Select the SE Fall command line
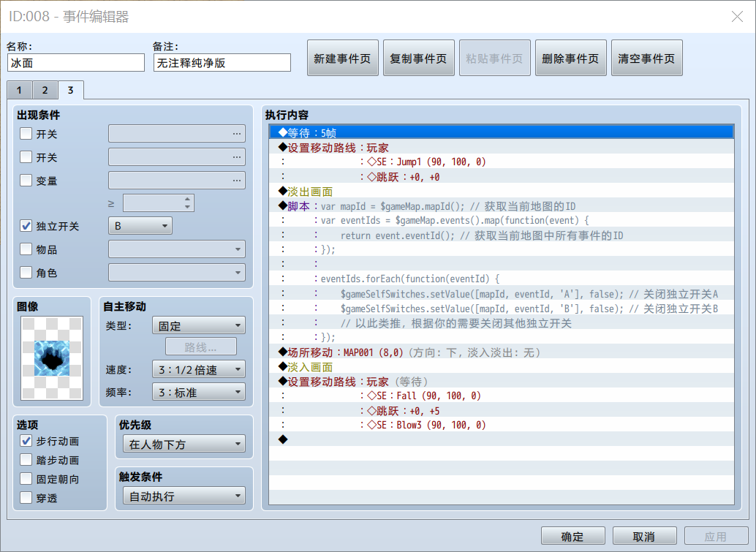Image resolution: width=756 pixels, height=552 pixels. point(502,396)
